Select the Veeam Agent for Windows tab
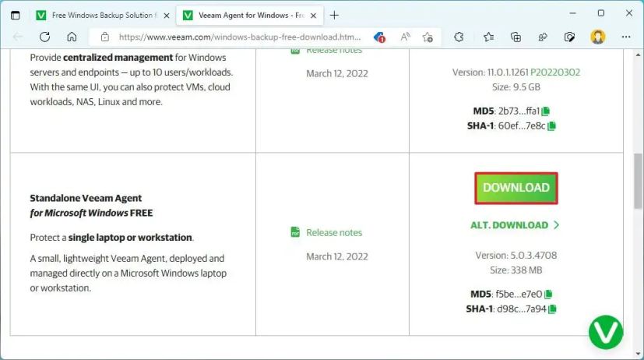644x360 pixels. [x=250, y=16]
